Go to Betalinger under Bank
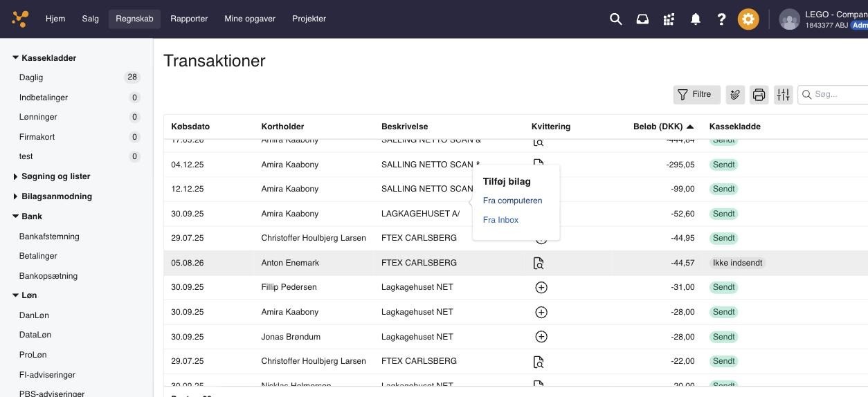 [x=38, y=256]
